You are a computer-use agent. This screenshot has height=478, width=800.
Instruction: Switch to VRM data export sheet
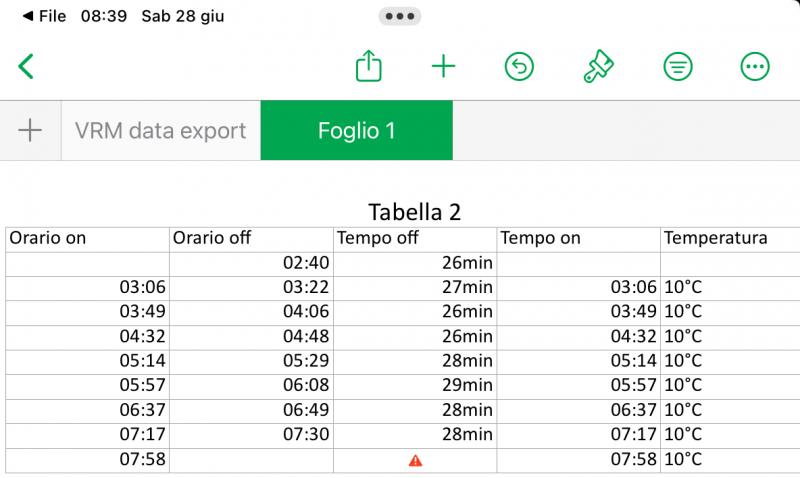tap(160, 131)
